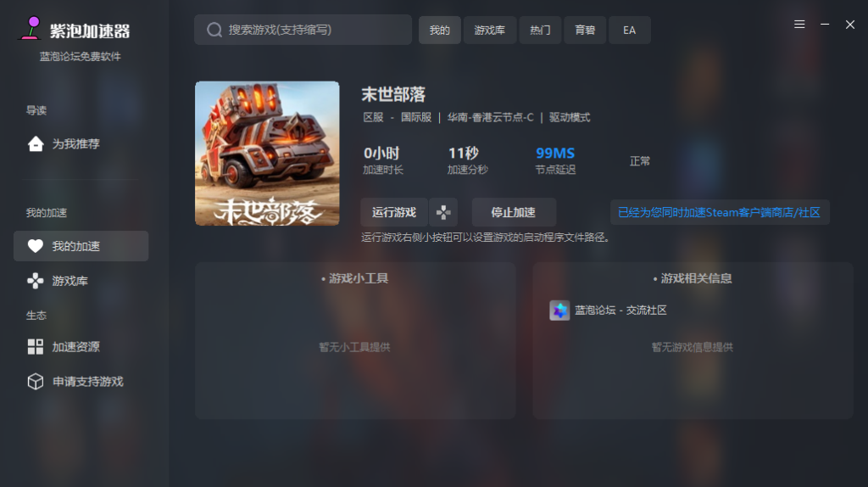Click the search magnifier icon
The height and width of the screenshot is (487, 868).
pos(214,30)
